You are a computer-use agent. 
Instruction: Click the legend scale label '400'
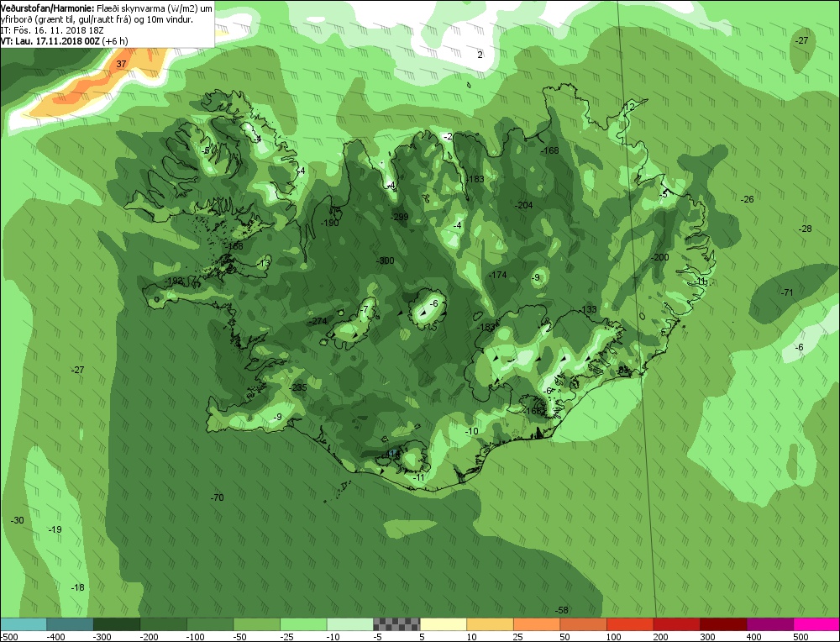point(753,637)
